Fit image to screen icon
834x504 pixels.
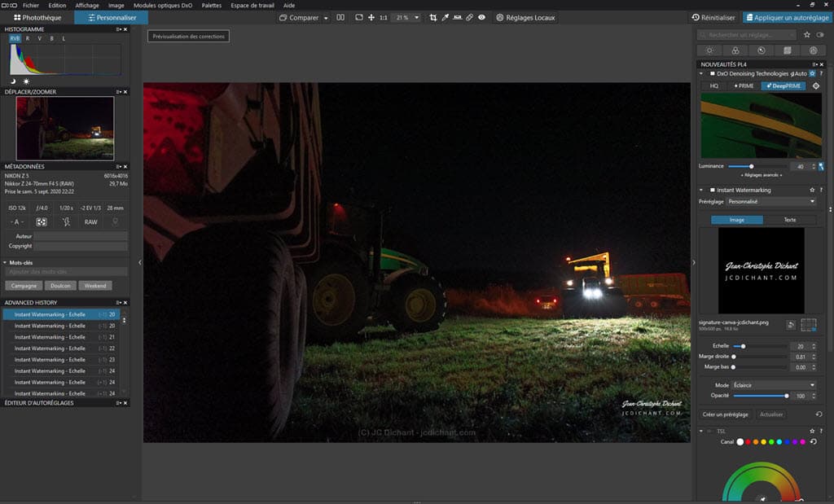click(x=359, y=18)
